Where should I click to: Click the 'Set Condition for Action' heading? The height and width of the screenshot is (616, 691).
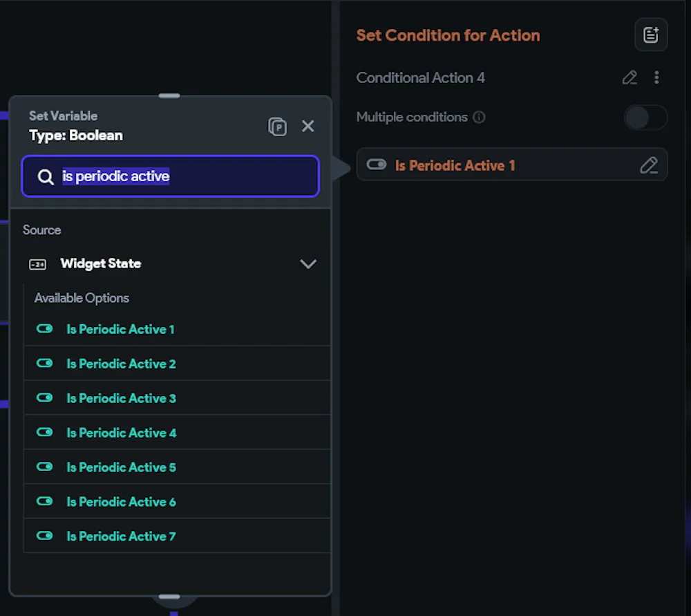[448, 35]
